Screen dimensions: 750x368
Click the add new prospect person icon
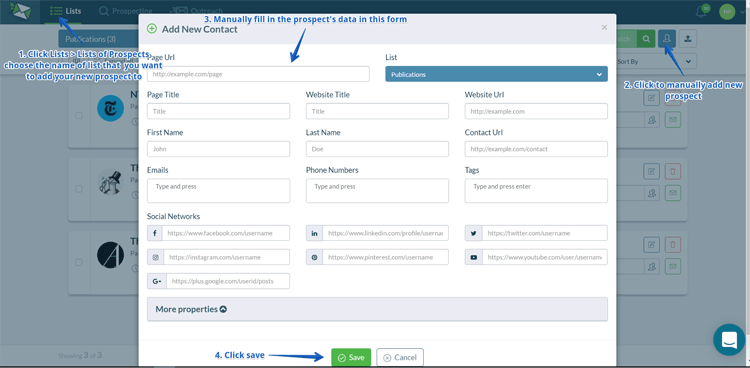click(x=667, y=39)
